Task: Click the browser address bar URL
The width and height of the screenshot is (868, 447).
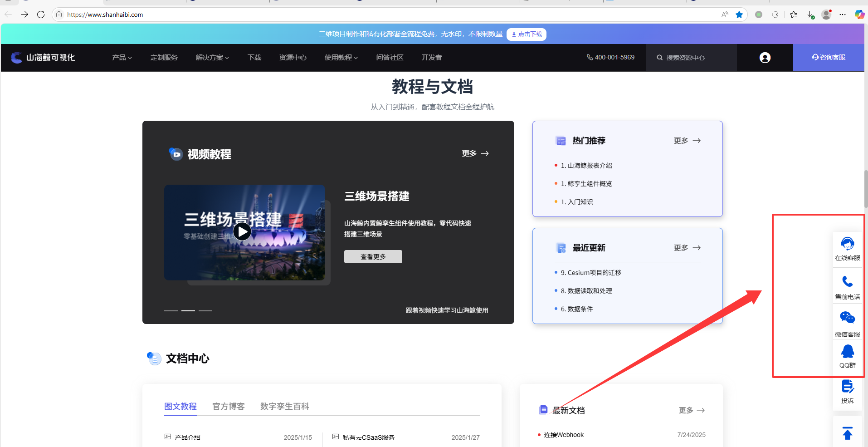Action: [105, 15]
